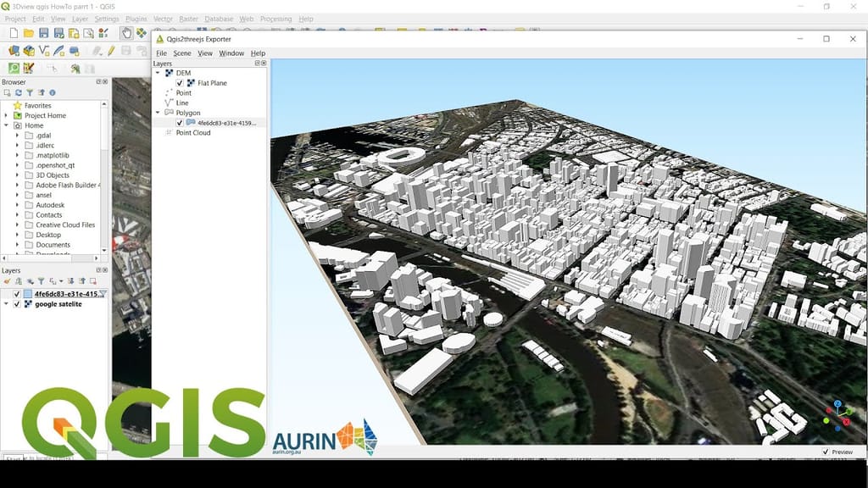Open the Scene menu in Qgis2threejs Exporter
The width and height of the screenshot is (868, 488).
tap(181, 52)
